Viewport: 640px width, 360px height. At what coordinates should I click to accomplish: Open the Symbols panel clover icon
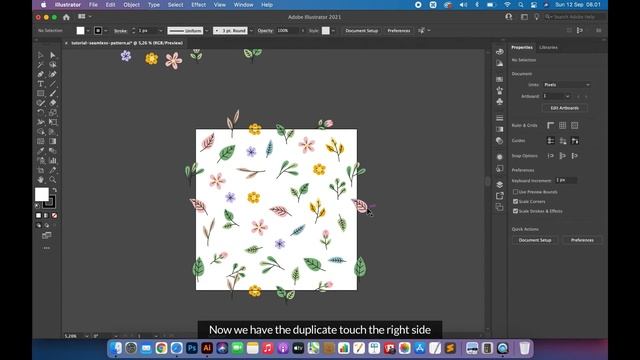[500, 102]
